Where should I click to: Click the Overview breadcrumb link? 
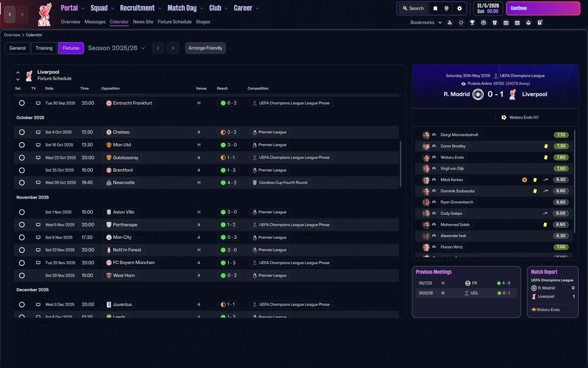12,35
